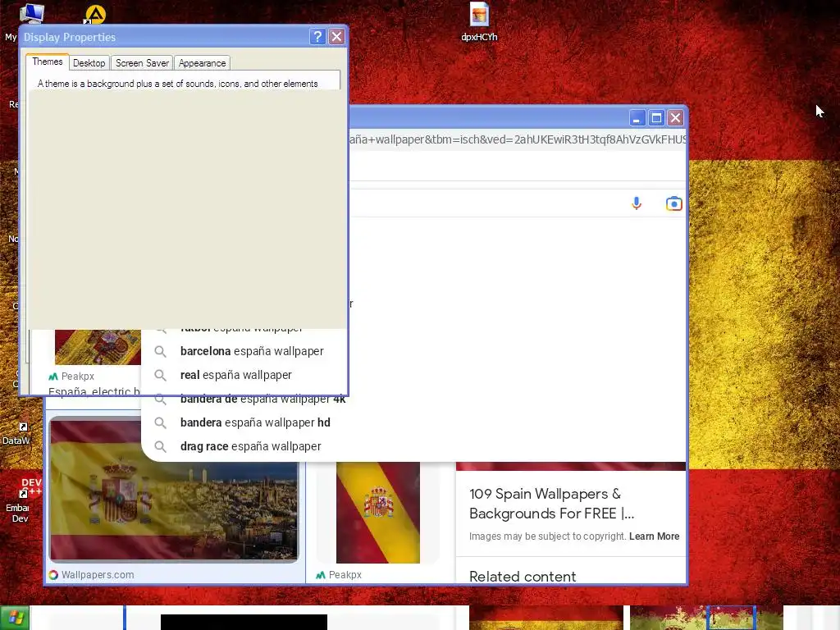Click magnifier icon beside real españa suggestion
This screenshot has width=840, height=630.
160,375
